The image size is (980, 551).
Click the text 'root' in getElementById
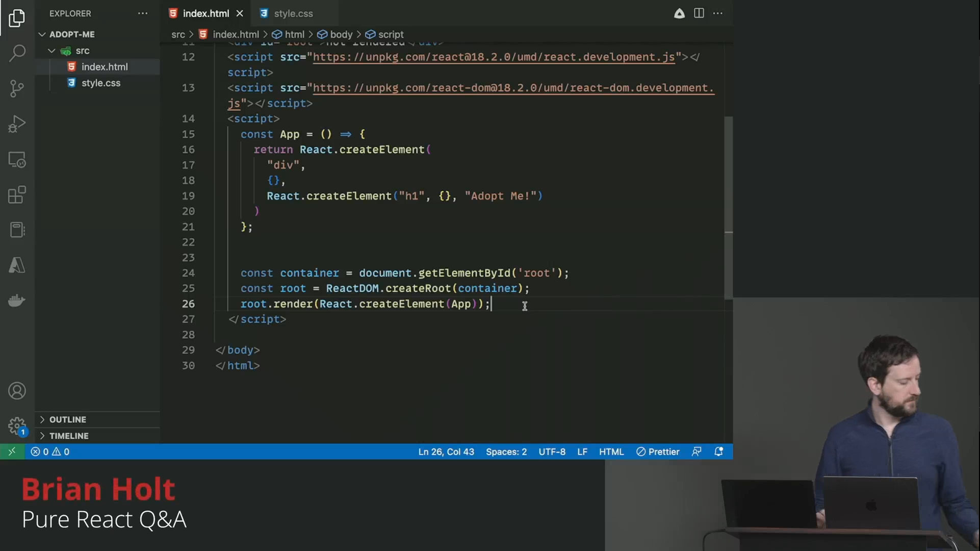(x=537, y=273)
